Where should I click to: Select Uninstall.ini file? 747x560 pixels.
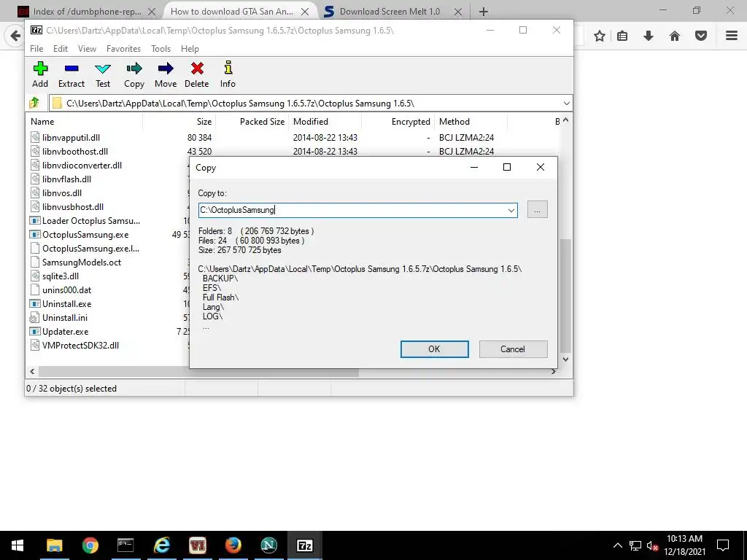tap(65, 317)
